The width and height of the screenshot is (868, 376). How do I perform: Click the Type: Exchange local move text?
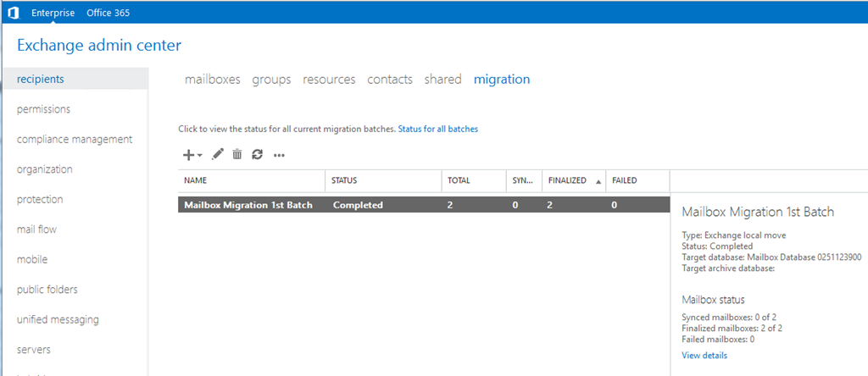click(x=734, y=235)
